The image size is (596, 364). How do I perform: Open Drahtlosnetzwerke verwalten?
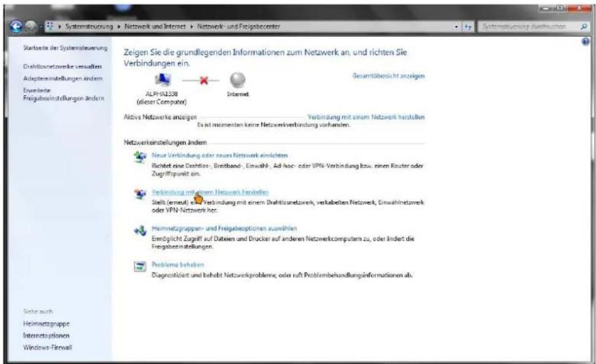coord(62,66)
